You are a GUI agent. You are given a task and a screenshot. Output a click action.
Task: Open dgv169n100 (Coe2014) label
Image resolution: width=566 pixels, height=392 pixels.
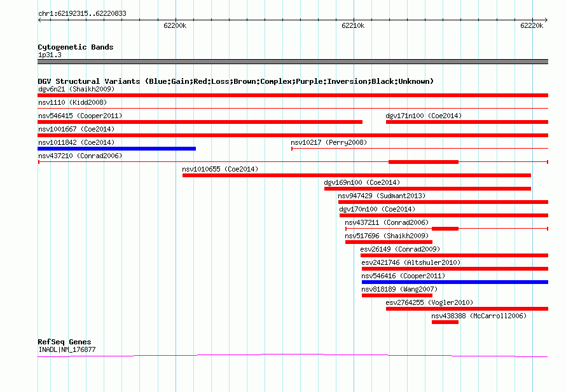click(x=362, y=182)
